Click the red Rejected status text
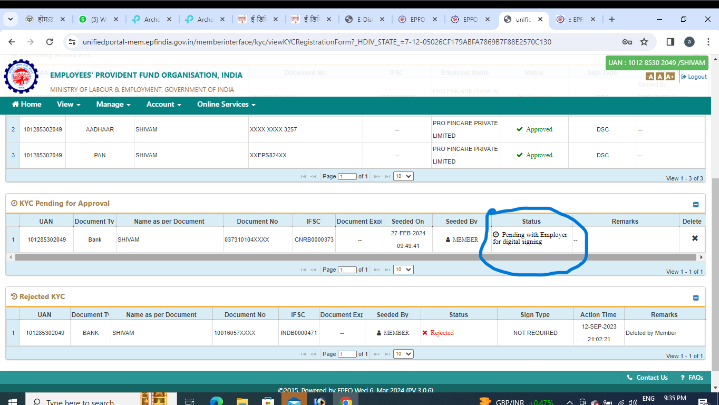Image resolution: width=719 pixels, height=405 pixels. (442, 333)
